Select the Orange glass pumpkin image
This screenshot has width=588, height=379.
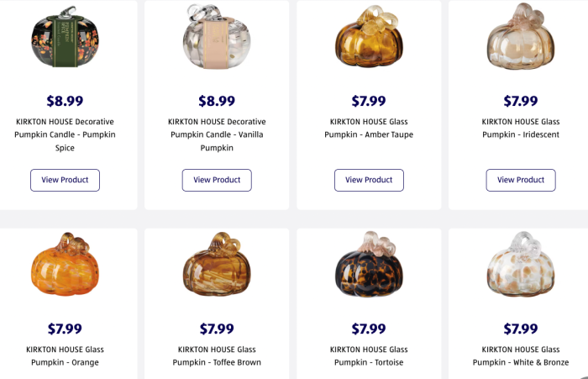click(x=65, y=265)
